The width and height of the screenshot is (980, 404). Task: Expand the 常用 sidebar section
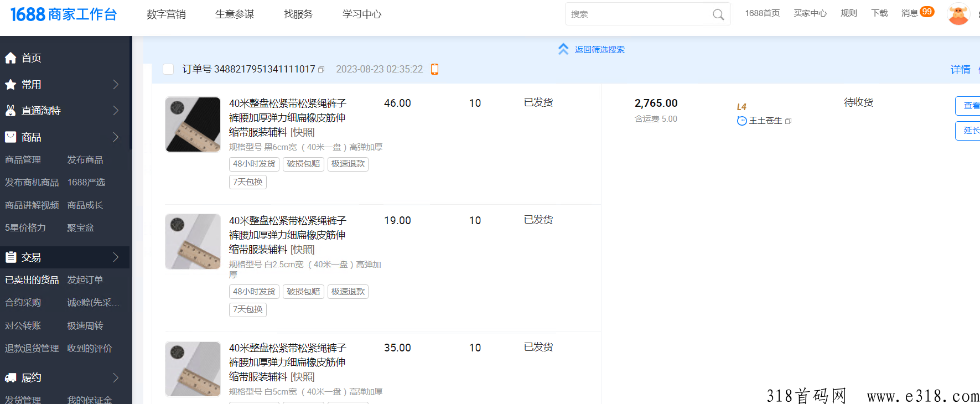click(x=116, y=85)
